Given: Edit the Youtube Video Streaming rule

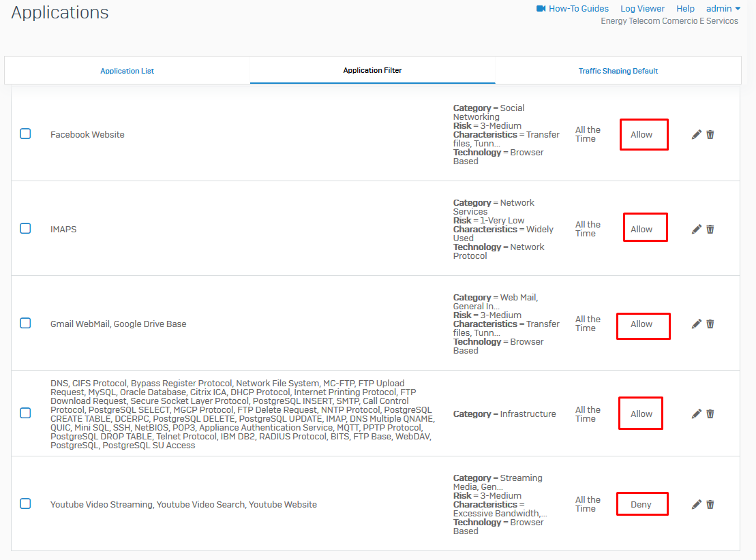Looking at the screenshot, I should (x=696, y=504).
